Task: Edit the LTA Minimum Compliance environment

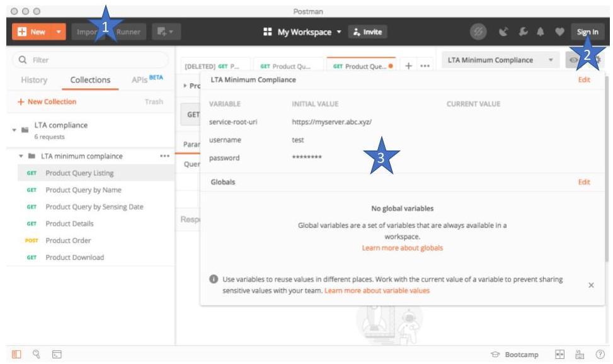Action: [x=584, y=80]
